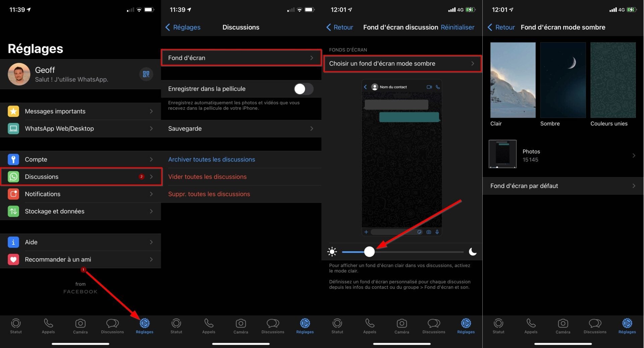Tap Archiver toutes les discussions
The width and height of the screenshot is (644, 348).
[x=212, y=159]
